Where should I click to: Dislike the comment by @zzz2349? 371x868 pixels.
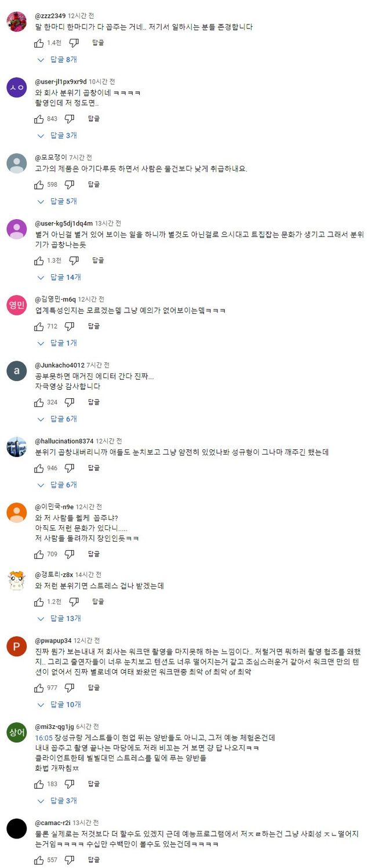[74, 42]
